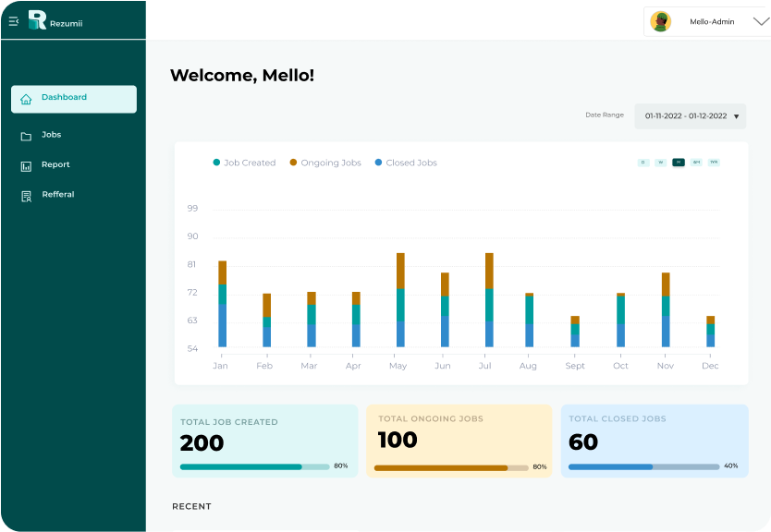Click the Dashboard home icon
The width and height of the screenshot is (771, 532).
[x=26, y=100]
